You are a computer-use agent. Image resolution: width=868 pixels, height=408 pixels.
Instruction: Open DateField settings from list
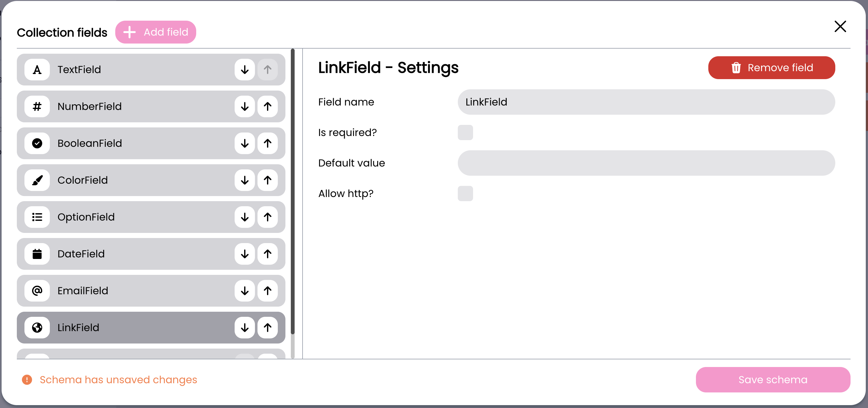coord(135,254)
